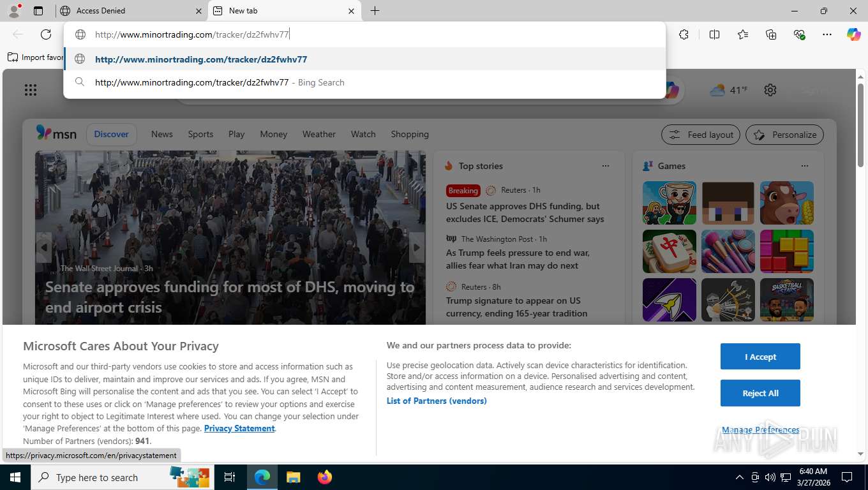Read Trump signature on US currency story
Image resolution: width=868 pixels, height=490 pixels.
click(x=516, y=307)
